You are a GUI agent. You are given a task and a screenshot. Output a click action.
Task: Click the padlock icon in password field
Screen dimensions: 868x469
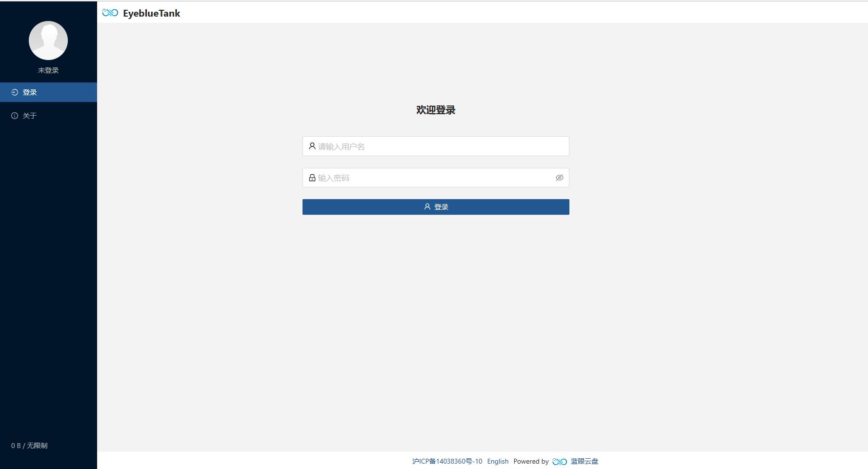(312, 178)
